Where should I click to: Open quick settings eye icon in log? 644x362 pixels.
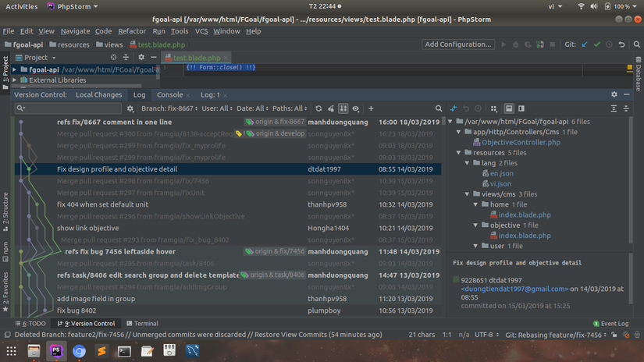pyautogui.click(x=356, y=108)
